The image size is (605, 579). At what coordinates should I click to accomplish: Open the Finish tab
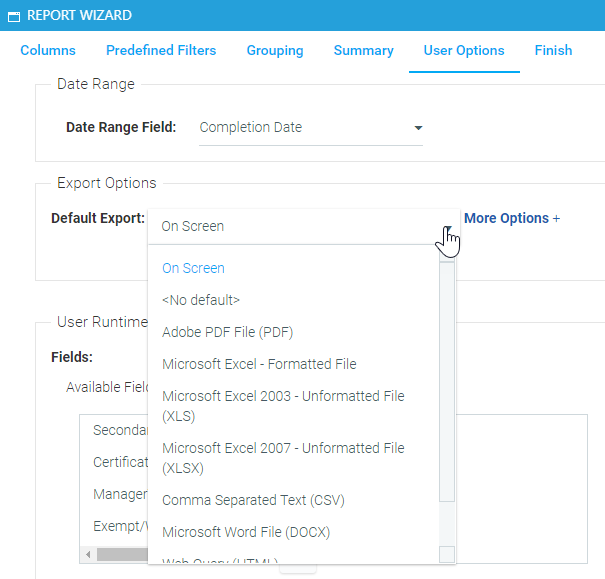point(553,51)
